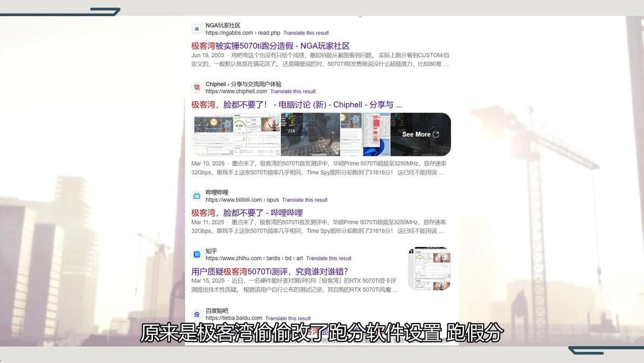The width and height of the screenshot is (644, 363).
Task: Translate the zhihu.com tardis result
Action: click(x=328, y=259)
